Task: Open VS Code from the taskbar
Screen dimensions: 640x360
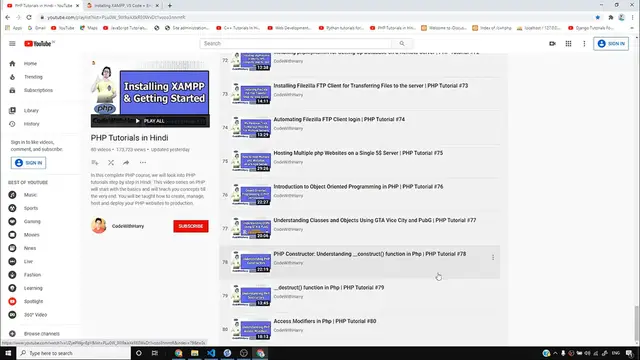Action: click(211, 353)
